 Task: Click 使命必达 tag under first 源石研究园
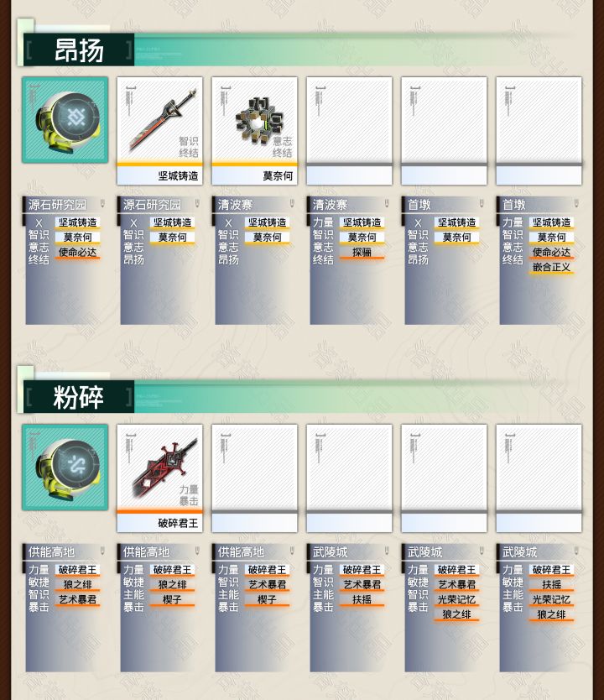tap(78, 253)
